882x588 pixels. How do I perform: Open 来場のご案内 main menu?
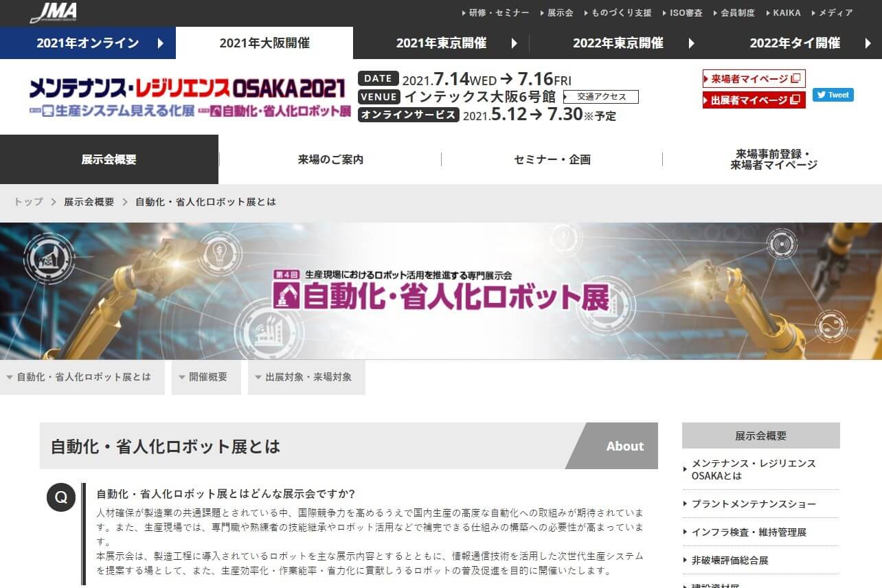pyautogui.click(x=330, y=159)
